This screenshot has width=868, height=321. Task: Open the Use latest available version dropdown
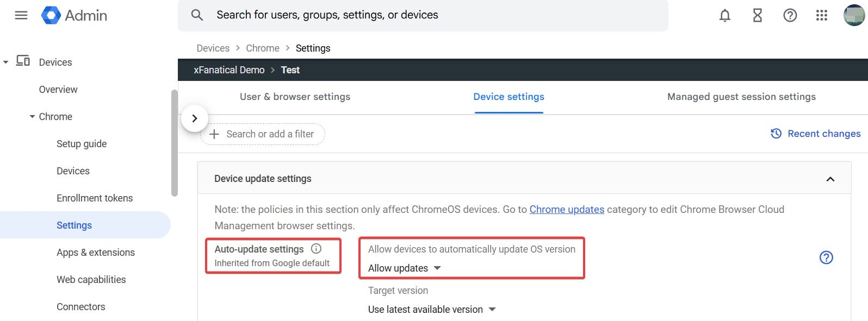[x=431, y=309]
